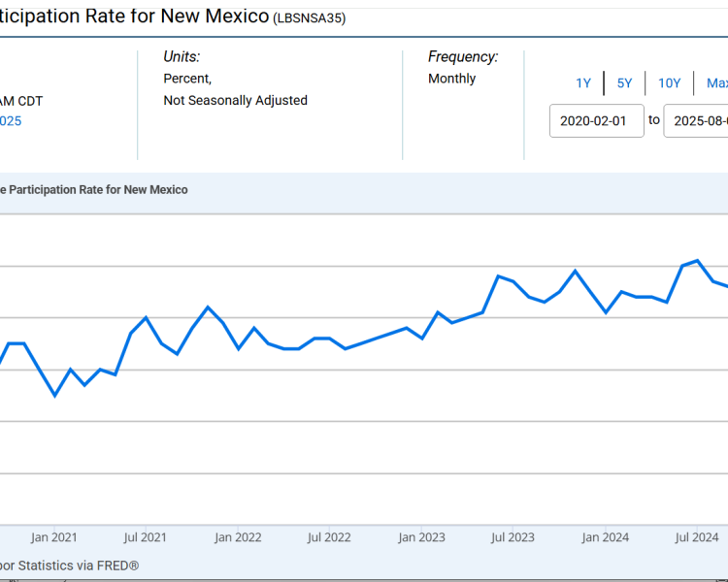Click the chart legend series title
Viewport: 728px width, 582px height.
click(94, 190)
